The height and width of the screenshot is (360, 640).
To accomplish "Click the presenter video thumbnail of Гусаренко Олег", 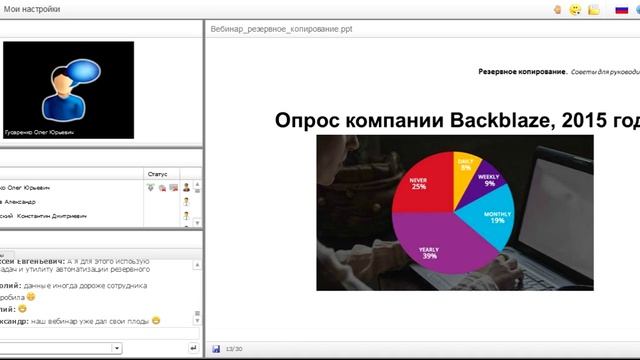I will 69,90.
